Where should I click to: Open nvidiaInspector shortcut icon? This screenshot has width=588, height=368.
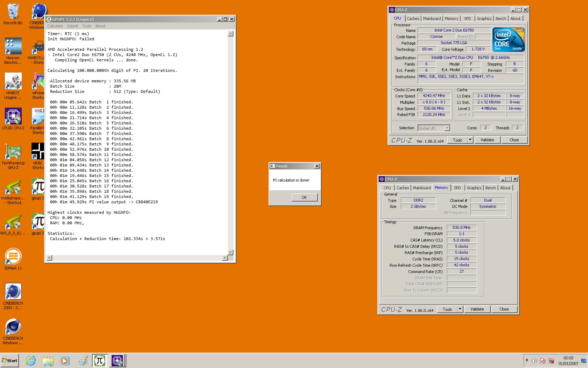coord(13,192)
